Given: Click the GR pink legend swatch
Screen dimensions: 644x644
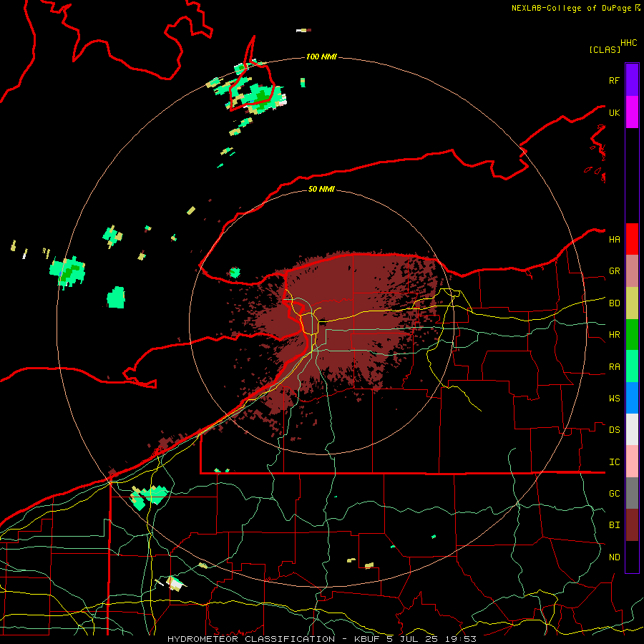Looking at the screenshot, I should [632, 271].
